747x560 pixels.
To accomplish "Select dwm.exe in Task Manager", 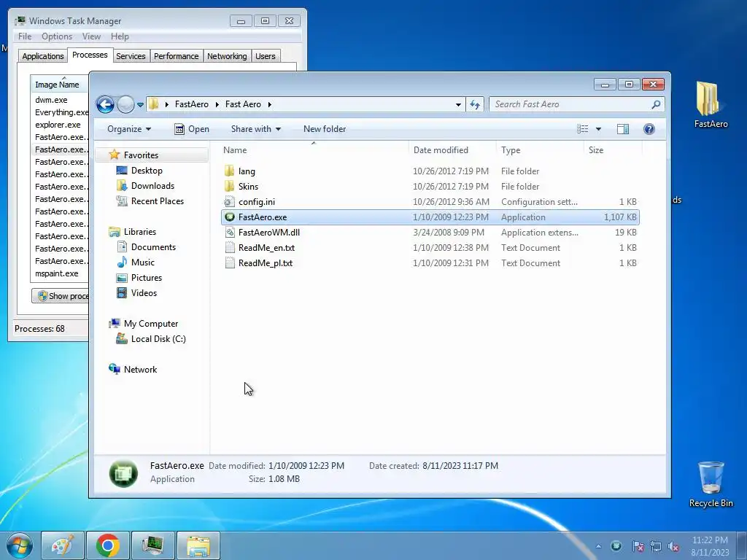I will pyautogui.click(x=51, y=100).
